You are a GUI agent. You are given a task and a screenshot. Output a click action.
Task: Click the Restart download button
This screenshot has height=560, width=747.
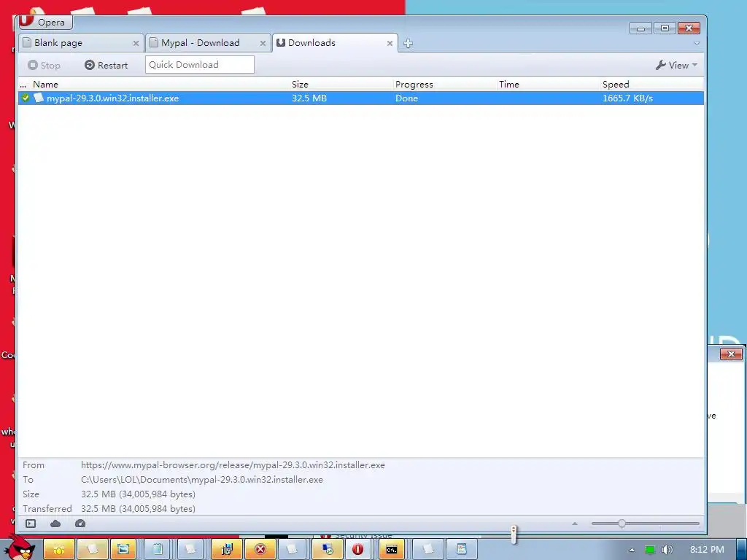[107, 65]
